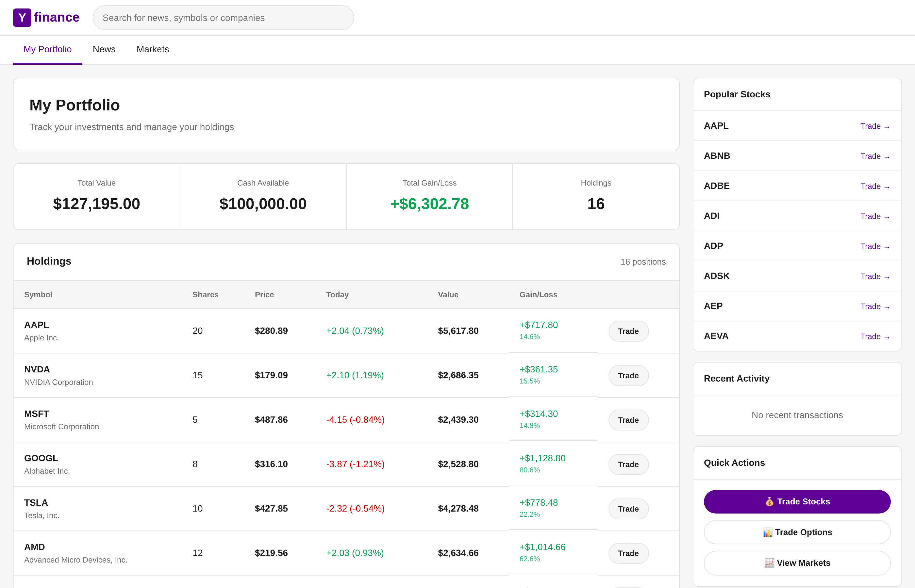The image size is (915, 588).
Task: Open Trade link for popular stock ABNB
Action: 875,156
